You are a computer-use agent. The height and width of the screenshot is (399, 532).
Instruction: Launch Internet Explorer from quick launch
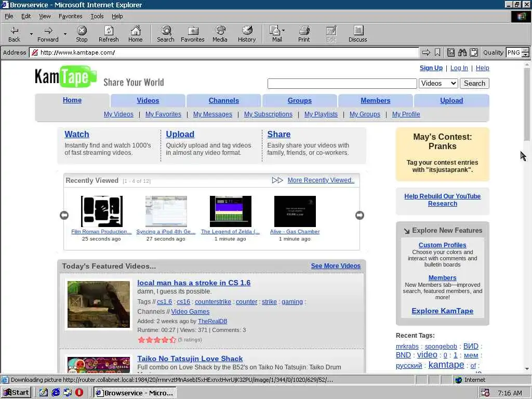pos(56,393)
